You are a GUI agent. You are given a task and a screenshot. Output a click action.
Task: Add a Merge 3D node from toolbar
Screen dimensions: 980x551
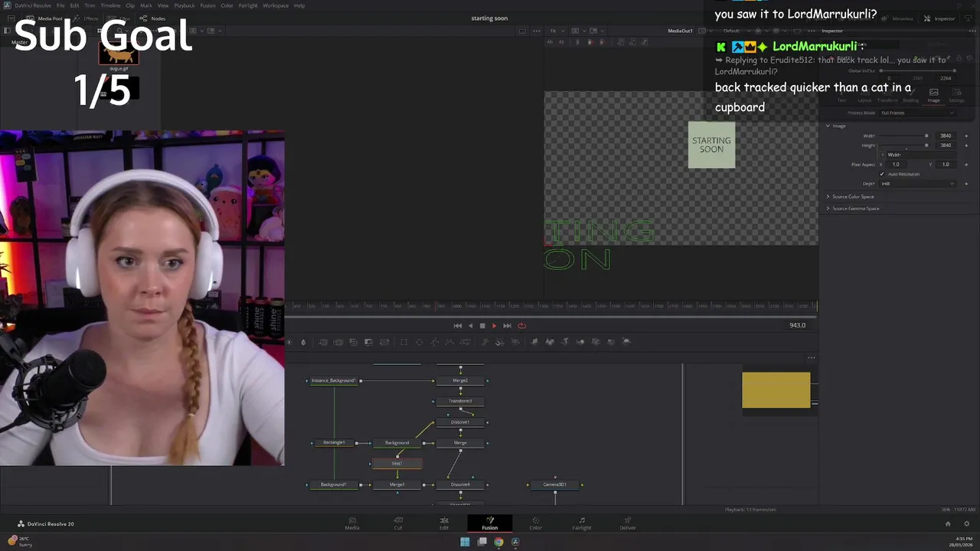(580, 342)
